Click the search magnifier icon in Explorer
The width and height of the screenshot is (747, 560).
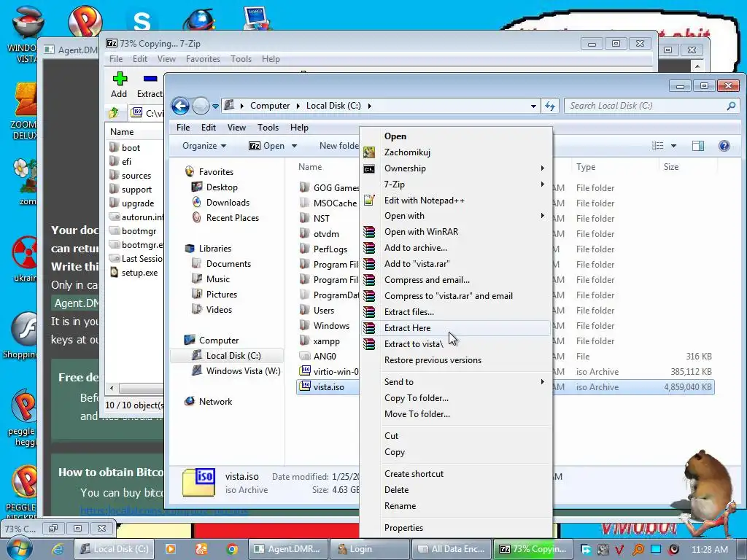[x=731, y=106]
